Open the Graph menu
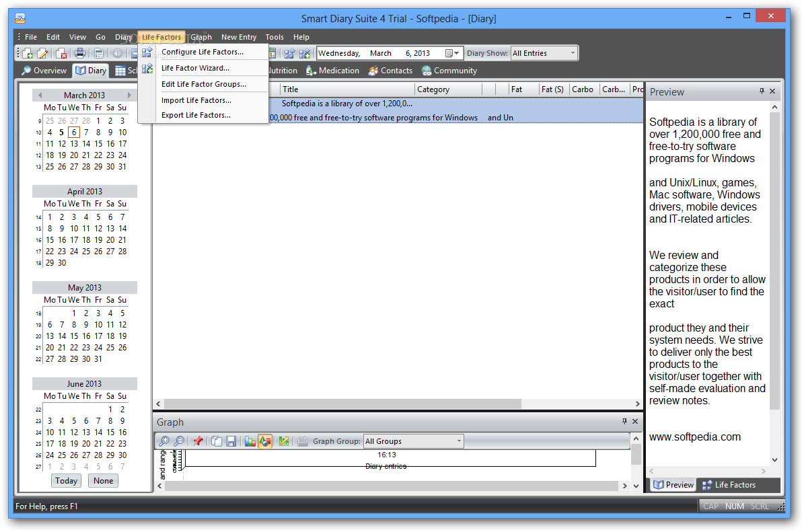804x532 pixels. tap(201, 37)
